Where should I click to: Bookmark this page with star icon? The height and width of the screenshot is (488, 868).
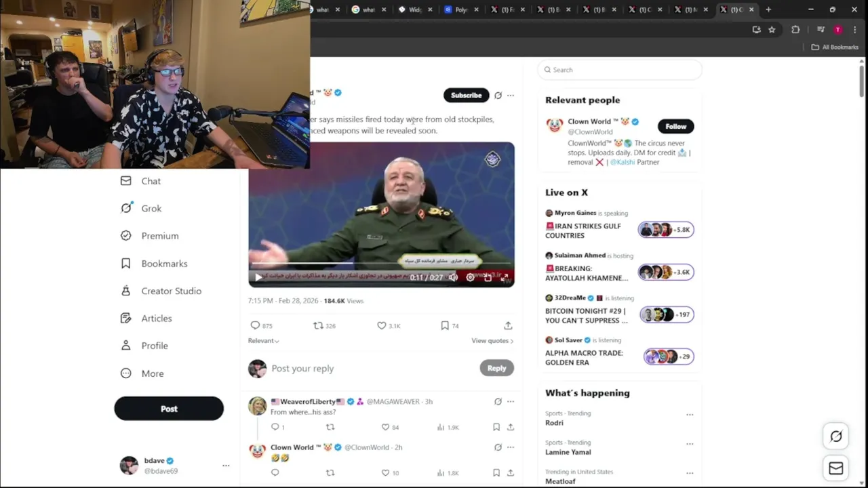(x=772, y=30)
